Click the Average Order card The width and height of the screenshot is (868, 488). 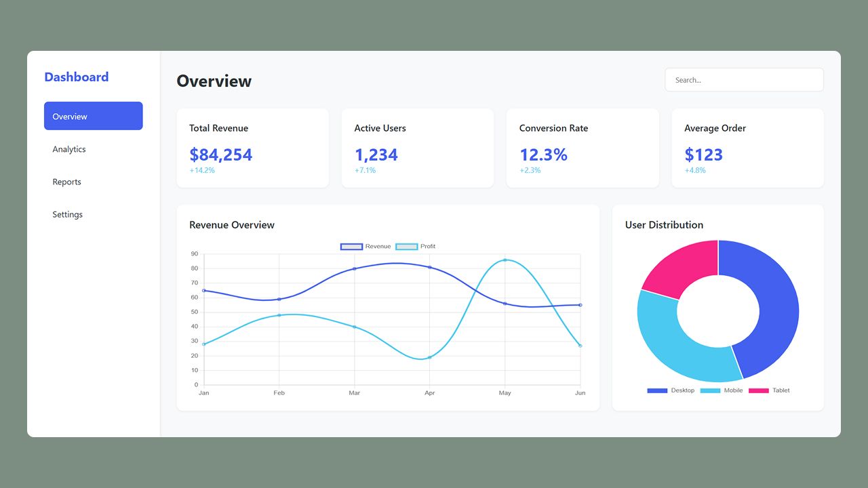747,148
